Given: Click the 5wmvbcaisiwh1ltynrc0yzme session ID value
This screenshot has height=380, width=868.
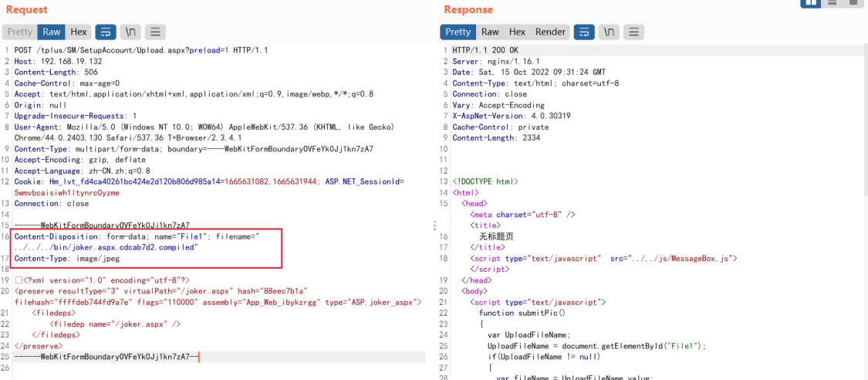Looking at the screenshot, I should 67,193.
